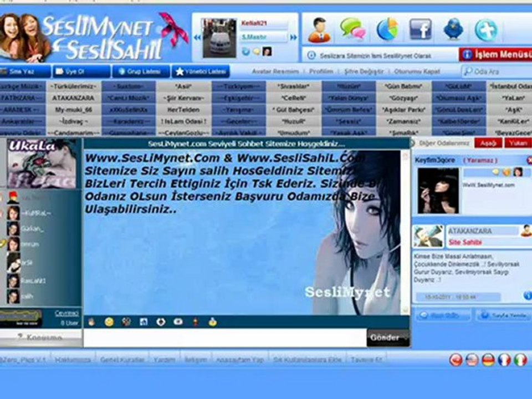Click the third chat toolbar icon after smiley
Image resolution: width=532 pixels, height=399 pixels.
tap(126, 321)
